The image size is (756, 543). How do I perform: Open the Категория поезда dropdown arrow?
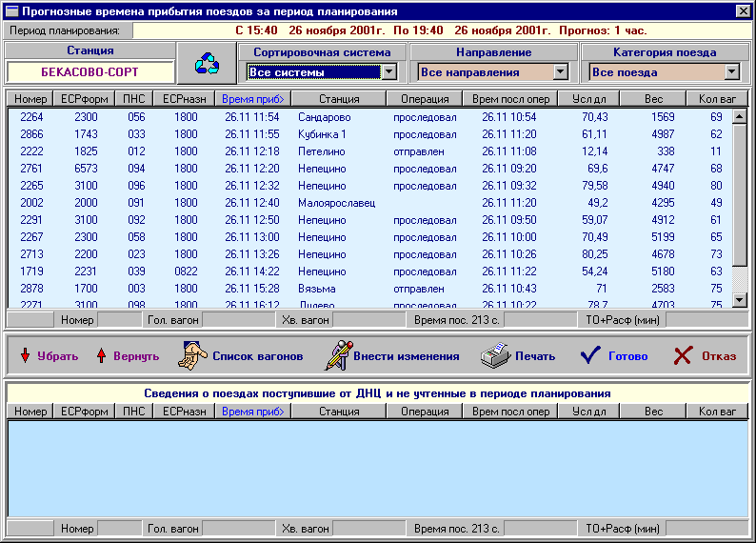pos(732,72)
